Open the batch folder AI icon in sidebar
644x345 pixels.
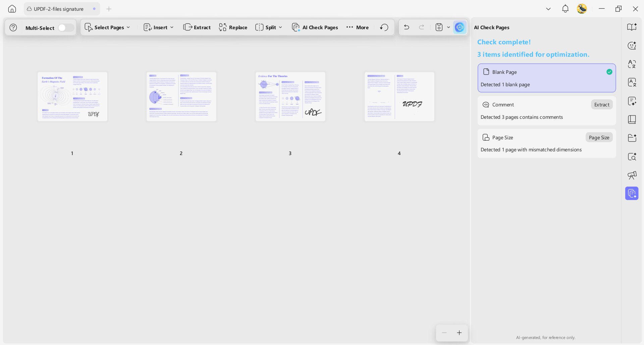click(x=632, y=138)
